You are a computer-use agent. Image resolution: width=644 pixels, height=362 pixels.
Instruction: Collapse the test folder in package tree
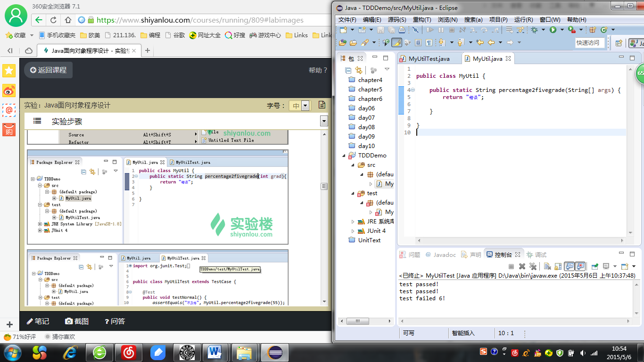[x=353, y=193]
